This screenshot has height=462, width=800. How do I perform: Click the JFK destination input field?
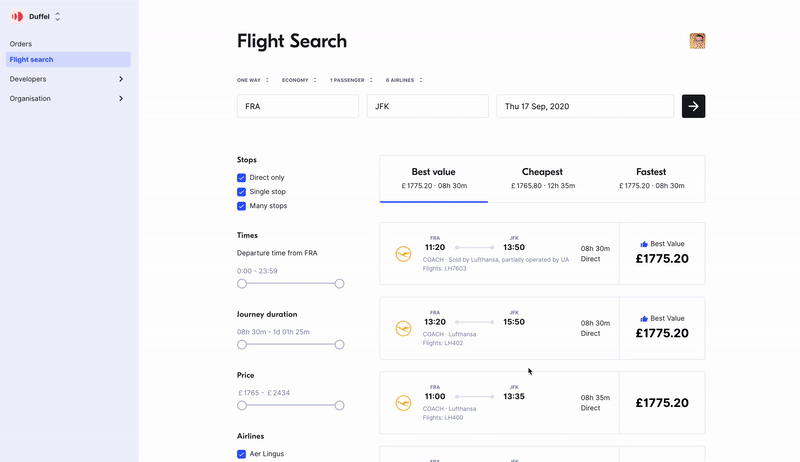click(x=428, y=106)
